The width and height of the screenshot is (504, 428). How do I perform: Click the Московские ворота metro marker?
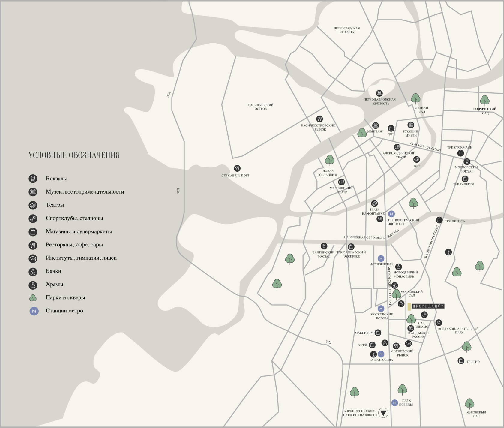(381, 308)
